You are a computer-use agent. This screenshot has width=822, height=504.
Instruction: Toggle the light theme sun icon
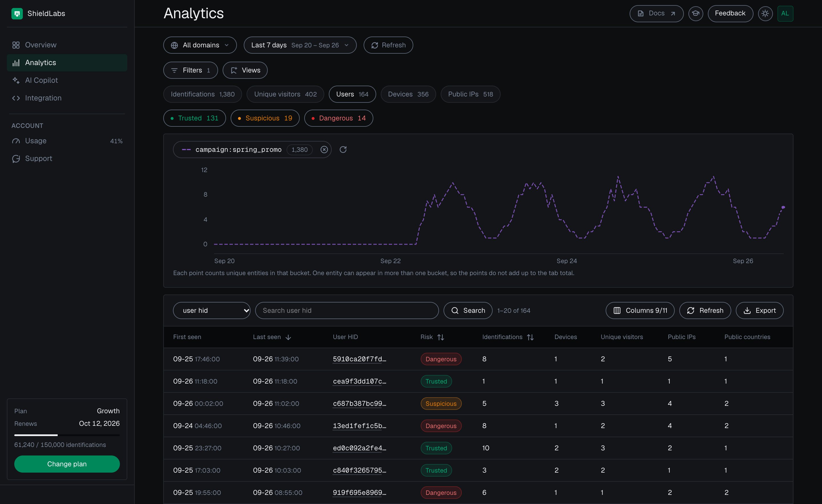765,14
